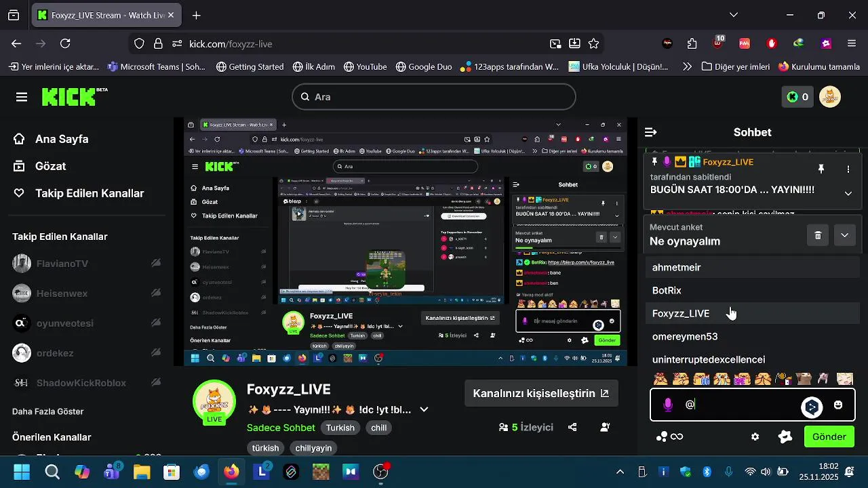Open Getting Started bookmark
This screenshot has width=868, height=488.
coord(250,66)
